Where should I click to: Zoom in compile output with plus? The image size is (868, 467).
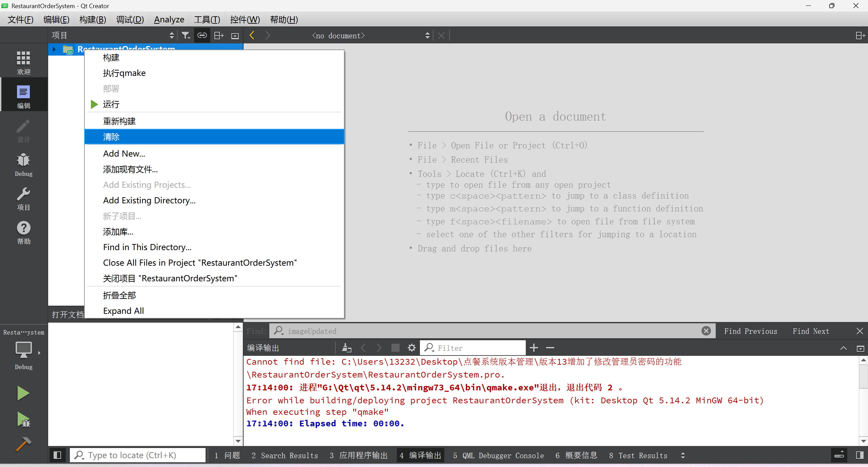pos(534,348)
